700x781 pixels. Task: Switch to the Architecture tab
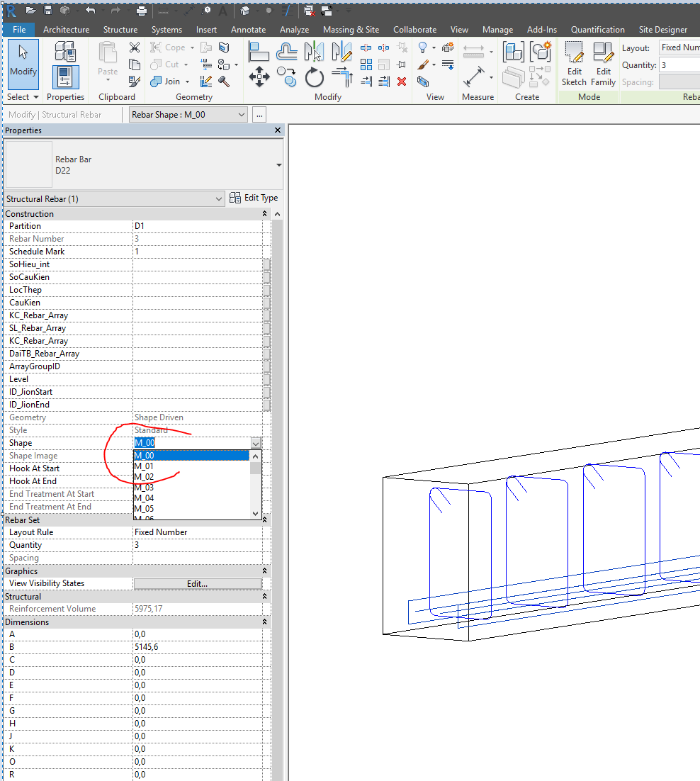click(x=66, y=29)
